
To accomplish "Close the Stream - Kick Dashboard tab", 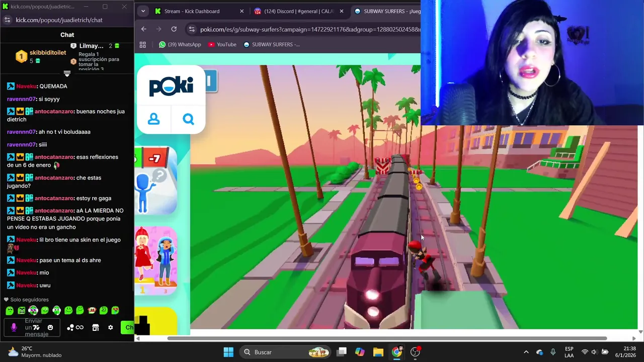I will pyautogui.click(x=242, y=11).
